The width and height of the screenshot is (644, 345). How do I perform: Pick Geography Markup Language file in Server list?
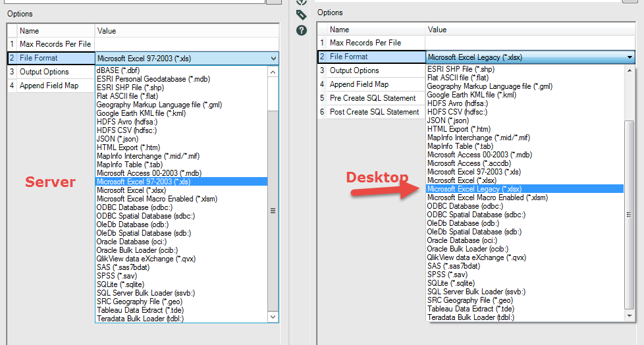click(x=159, y=105)
